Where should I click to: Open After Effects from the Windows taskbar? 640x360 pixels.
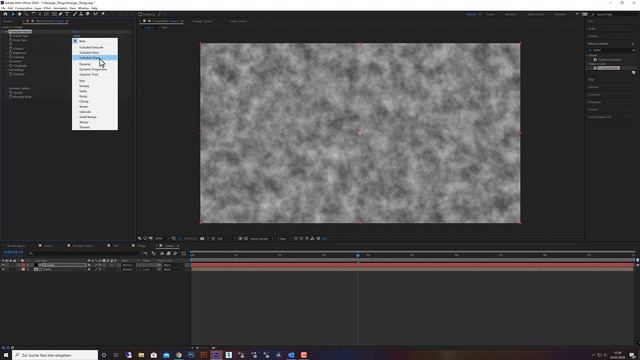click(x=216, y=355)
